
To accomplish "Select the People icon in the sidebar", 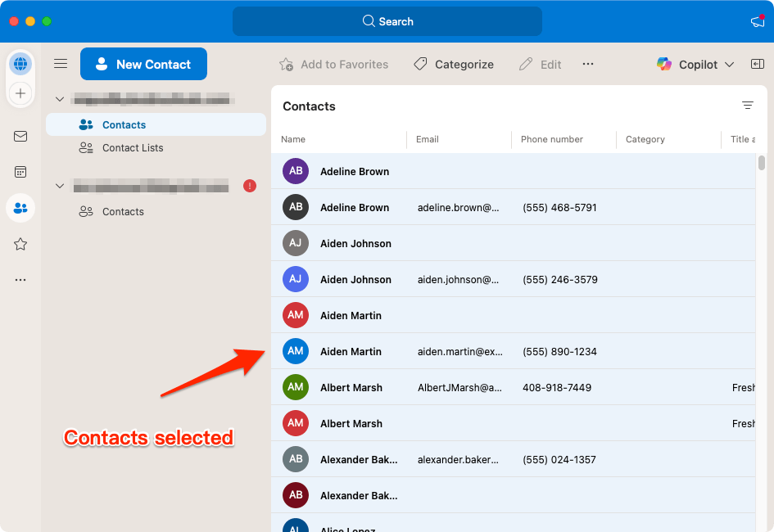I will tap(20, 208).
